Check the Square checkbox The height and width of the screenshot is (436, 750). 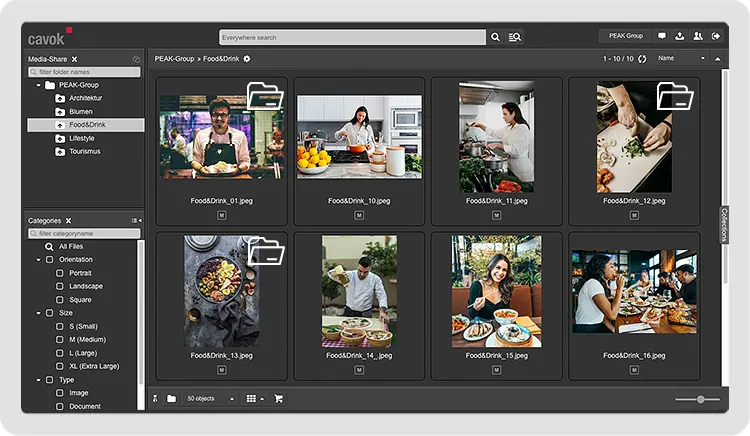point(59,300)
